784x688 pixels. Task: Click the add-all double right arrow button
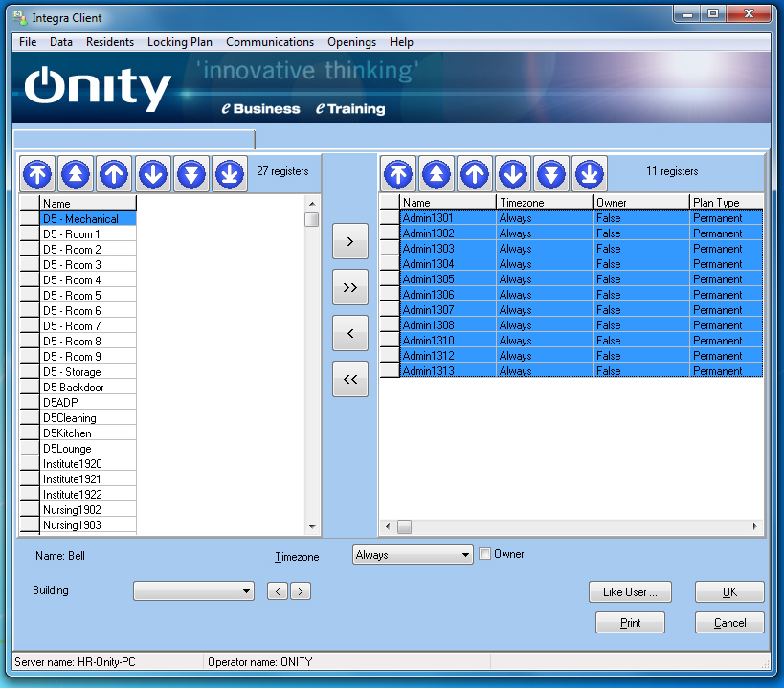click(x=349, y=287)
